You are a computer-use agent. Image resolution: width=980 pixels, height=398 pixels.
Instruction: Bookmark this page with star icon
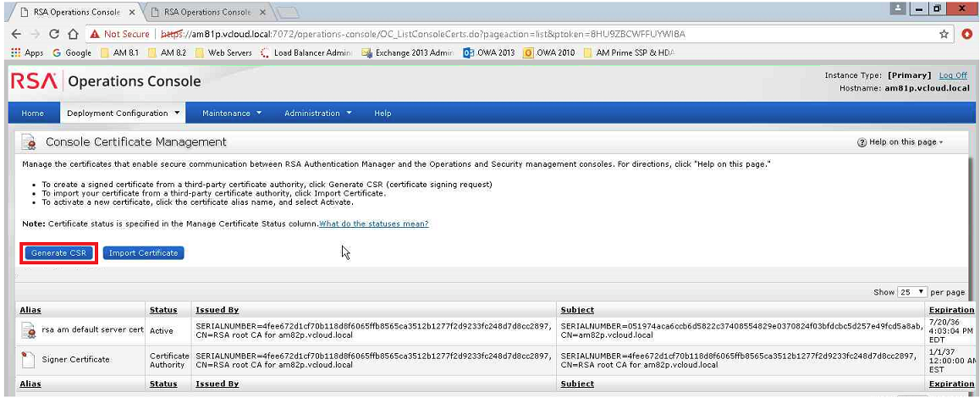click(x=944, y=34)
